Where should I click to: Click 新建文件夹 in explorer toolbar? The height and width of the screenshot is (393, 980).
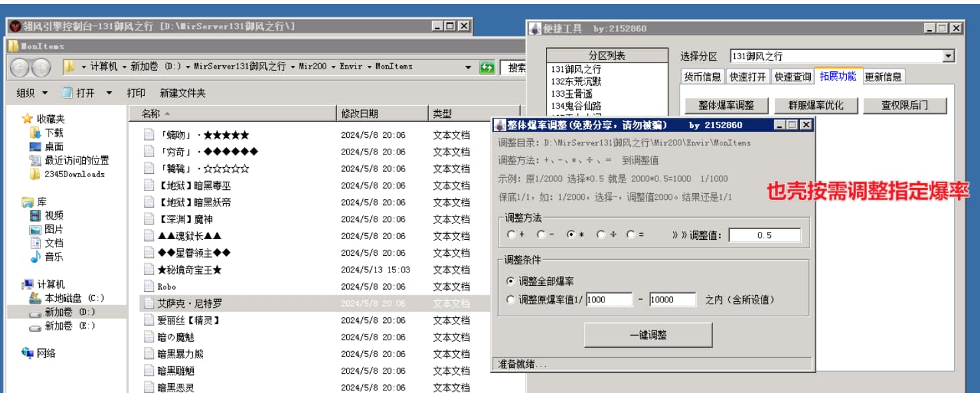(x=182, y=93)
